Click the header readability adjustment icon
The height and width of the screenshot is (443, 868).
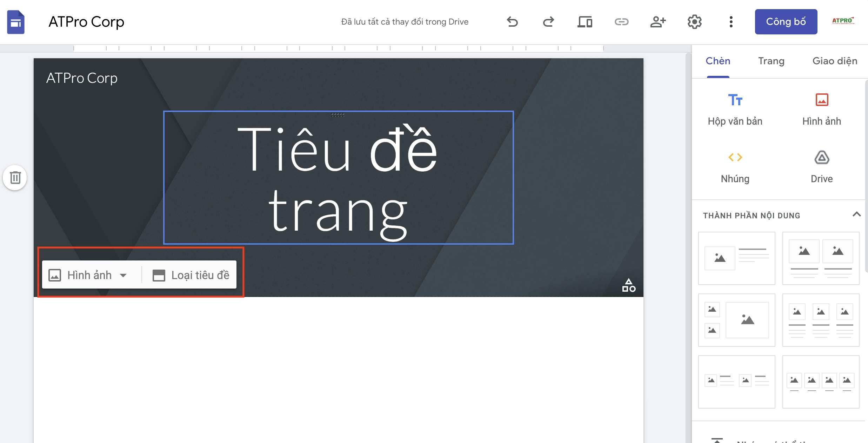(x=629, y=285)
